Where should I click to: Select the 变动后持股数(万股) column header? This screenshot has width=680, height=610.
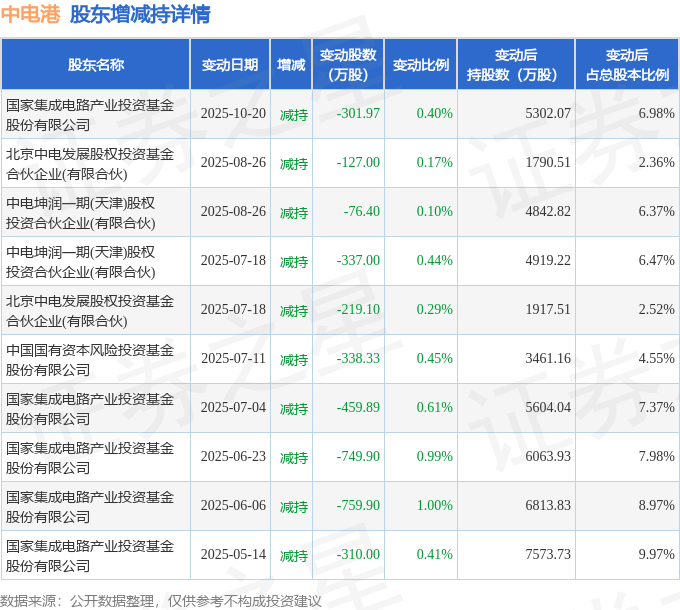pyautogui.click(x=516, y=65)
